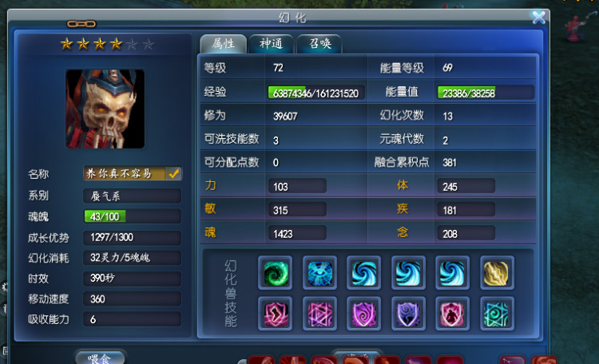Click the 喂食 button
This screenshot has width=599, height=364.
(x=100, y=358)
